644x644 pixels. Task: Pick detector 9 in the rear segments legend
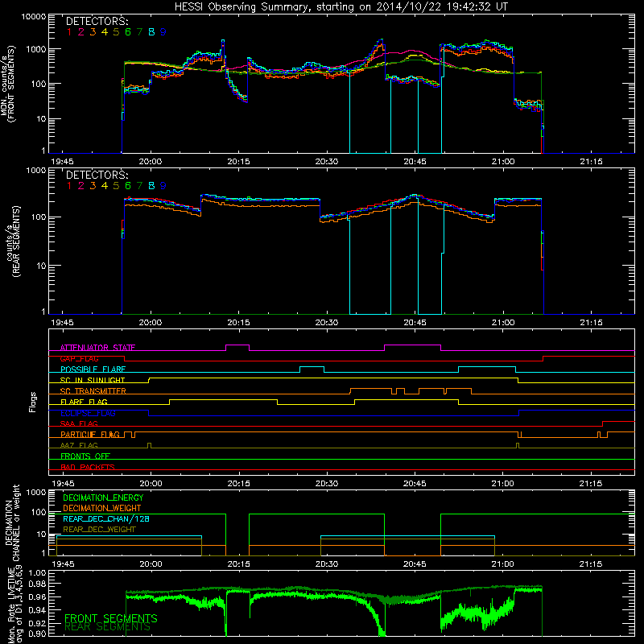pos(163,186)
